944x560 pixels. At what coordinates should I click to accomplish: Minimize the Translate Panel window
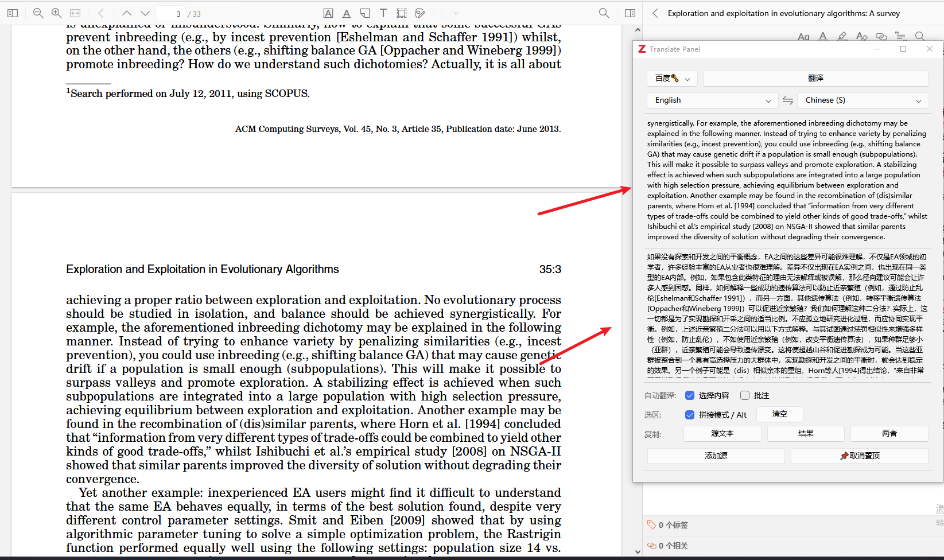point(877,49)
